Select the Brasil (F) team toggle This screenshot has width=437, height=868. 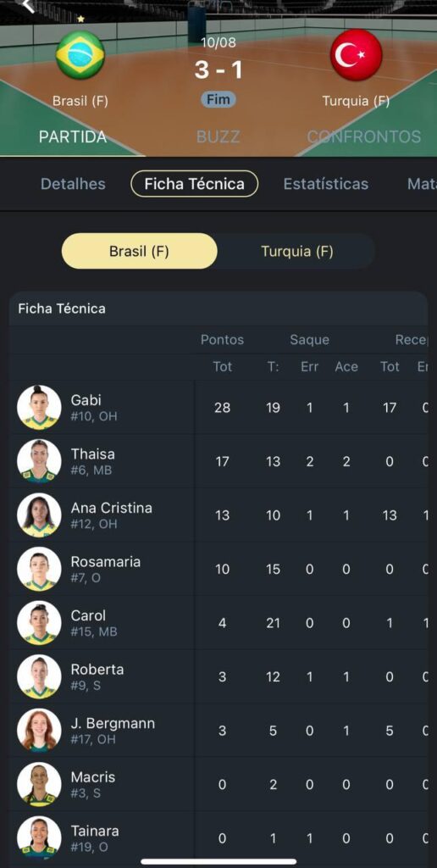(x=140, y=251)
